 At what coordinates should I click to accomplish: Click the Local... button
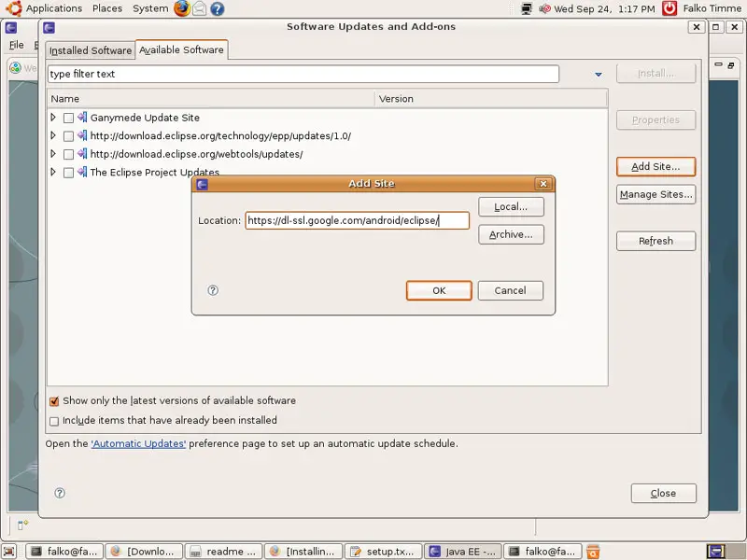(x=511, y=206)
